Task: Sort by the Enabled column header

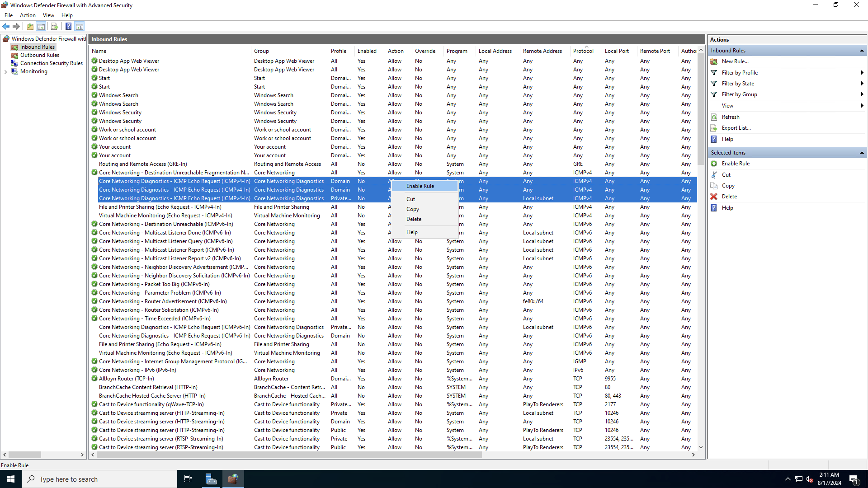Action: click(x=369, y=51)
